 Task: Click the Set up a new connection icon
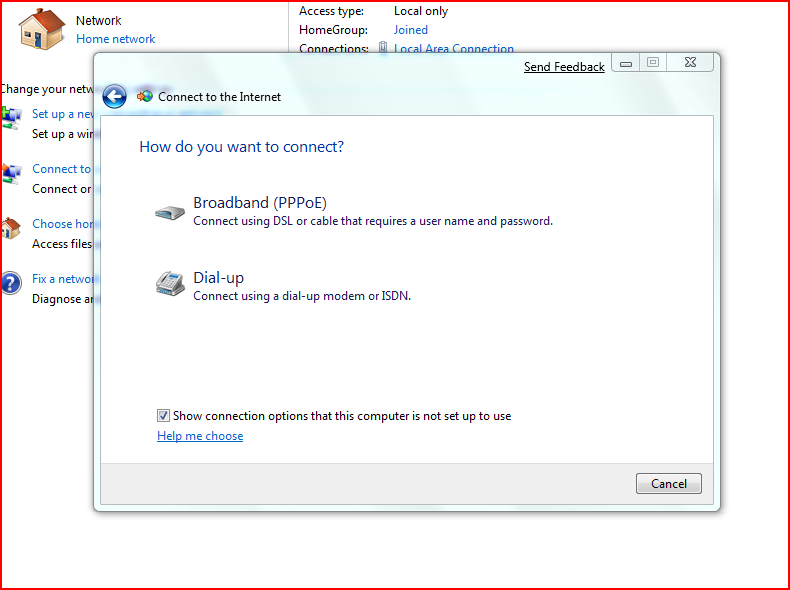pos(11,117)
